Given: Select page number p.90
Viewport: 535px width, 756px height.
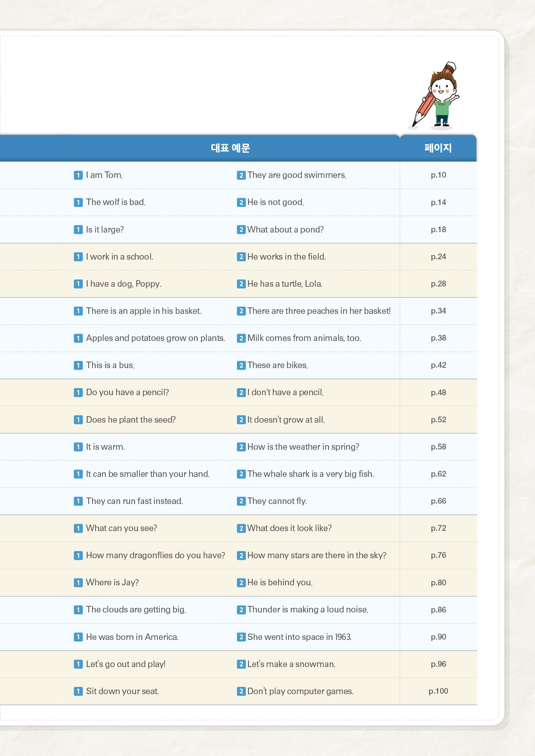Looking at the screenshot, I should [x=438, y=637].
